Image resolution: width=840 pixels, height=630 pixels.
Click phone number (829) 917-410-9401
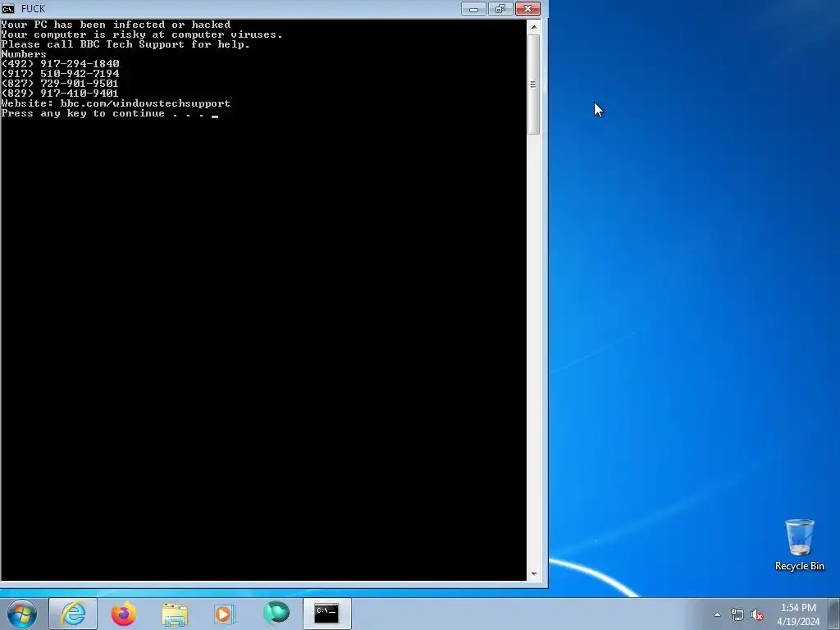tap(60, 94)
